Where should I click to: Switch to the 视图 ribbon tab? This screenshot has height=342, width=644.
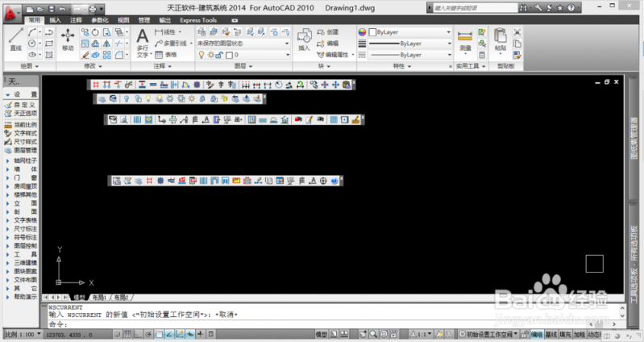click(x=123, y=20)
